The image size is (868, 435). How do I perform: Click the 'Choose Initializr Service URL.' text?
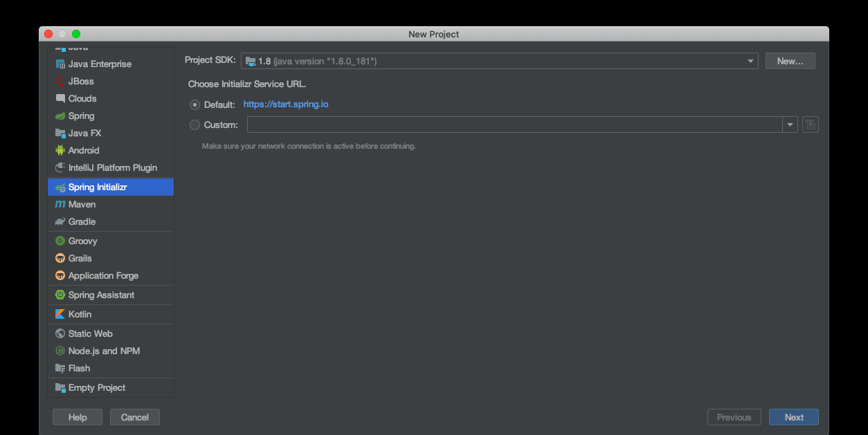pos(247,84)
